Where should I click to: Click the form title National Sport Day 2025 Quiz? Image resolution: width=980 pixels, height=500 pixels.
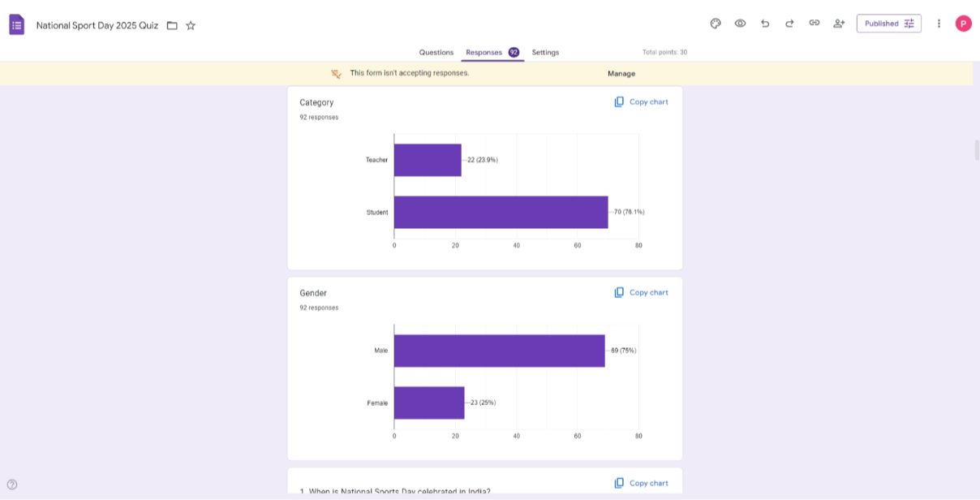click(x=98, y=25)
